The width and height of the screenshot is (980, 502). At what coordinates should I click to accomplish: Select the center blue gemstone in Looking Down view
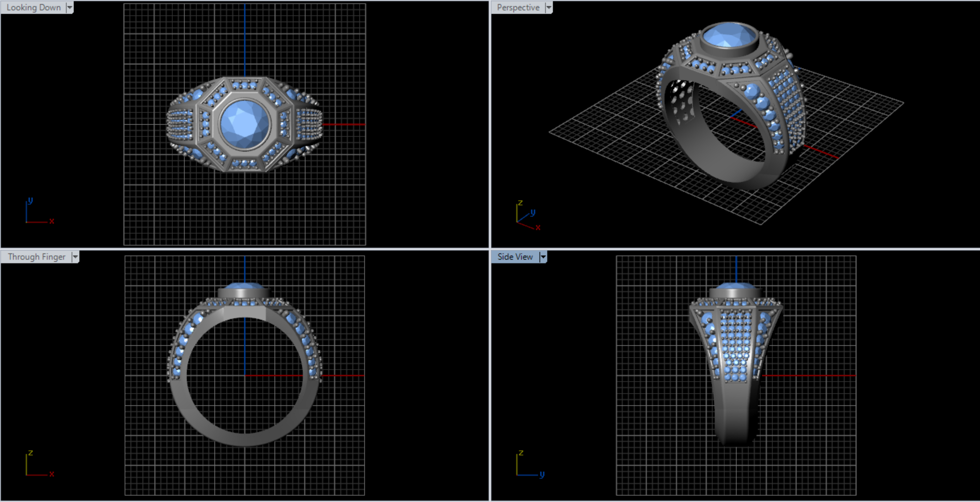click(x=245, y=124)
